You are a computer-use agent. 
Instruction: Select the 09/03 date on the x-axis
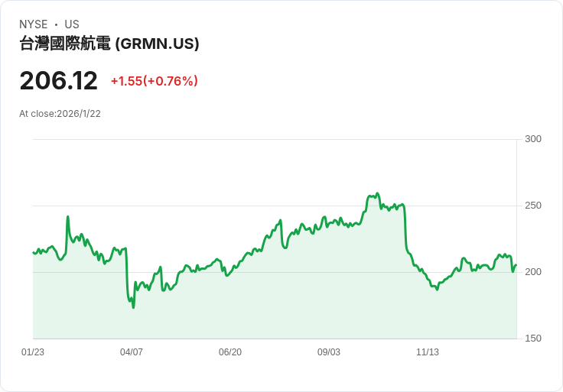click(x=329, y=352)
